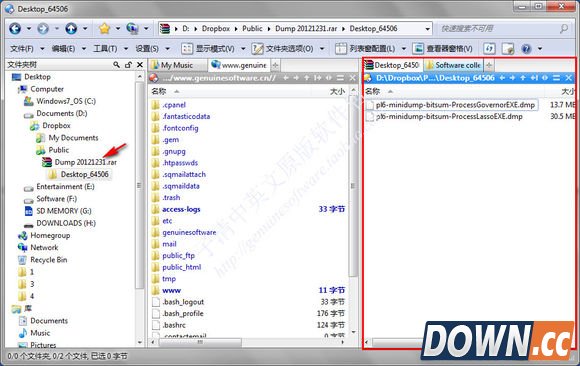Image resolution: width=580 pixels, height=366 pixels.
Task: Close the folder tree panel
Action: 140,65
